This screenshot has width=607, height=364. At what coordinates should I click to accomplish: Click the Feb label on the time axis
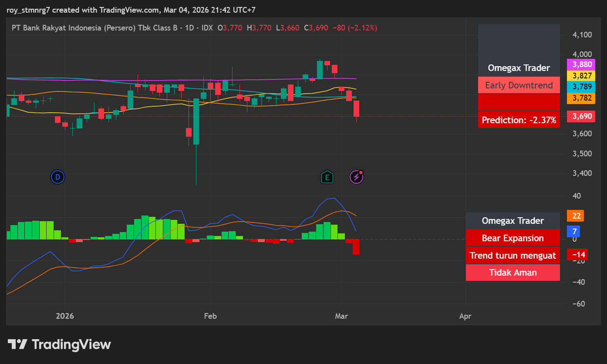(x=210, y=316)
